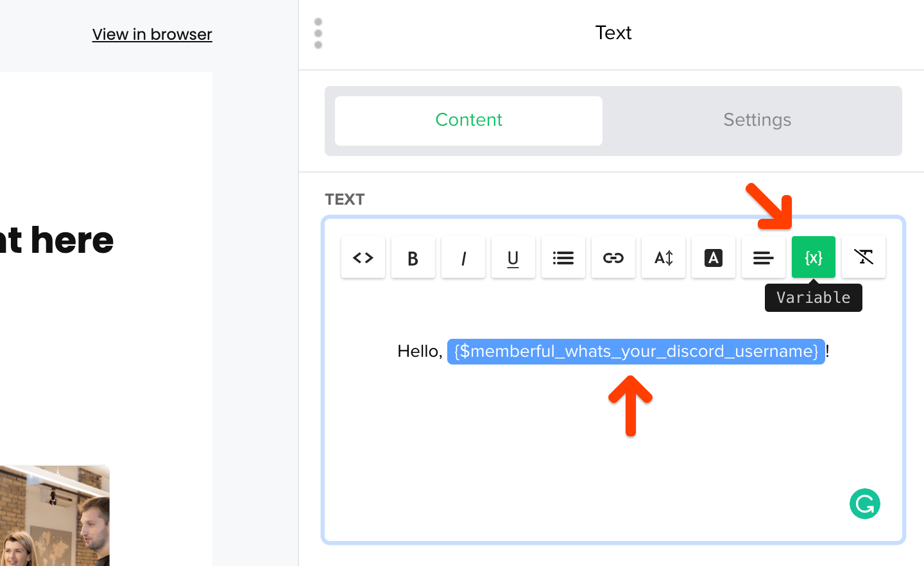The image size is (924, 566).
Task: Open the text alignment options
Action: click(x=764, y=257)
